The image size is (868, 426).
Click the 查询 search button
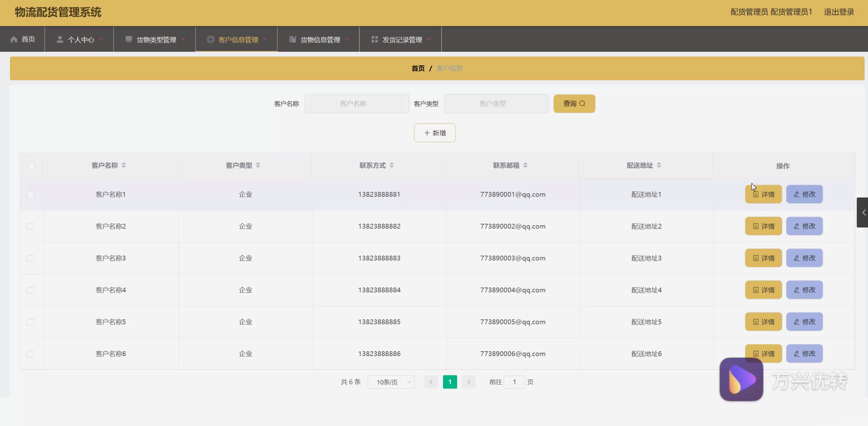pyautogui.click(x=574, y=104)
